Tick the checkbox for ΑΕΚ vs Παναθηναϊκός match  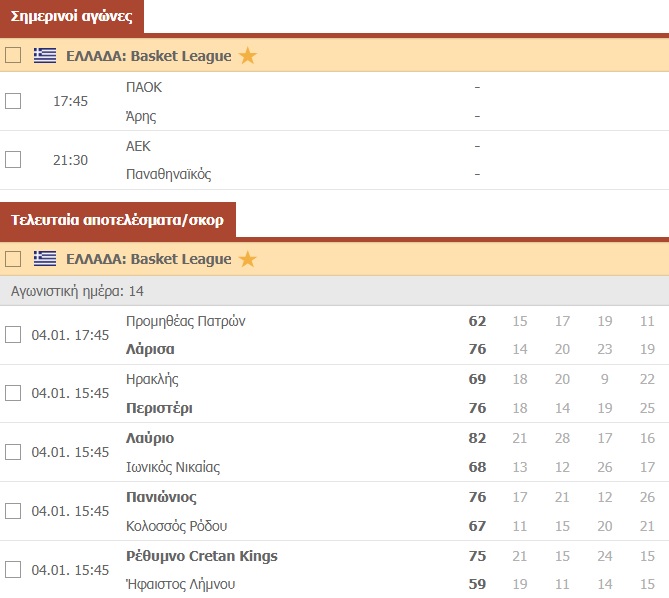[13, 160]
